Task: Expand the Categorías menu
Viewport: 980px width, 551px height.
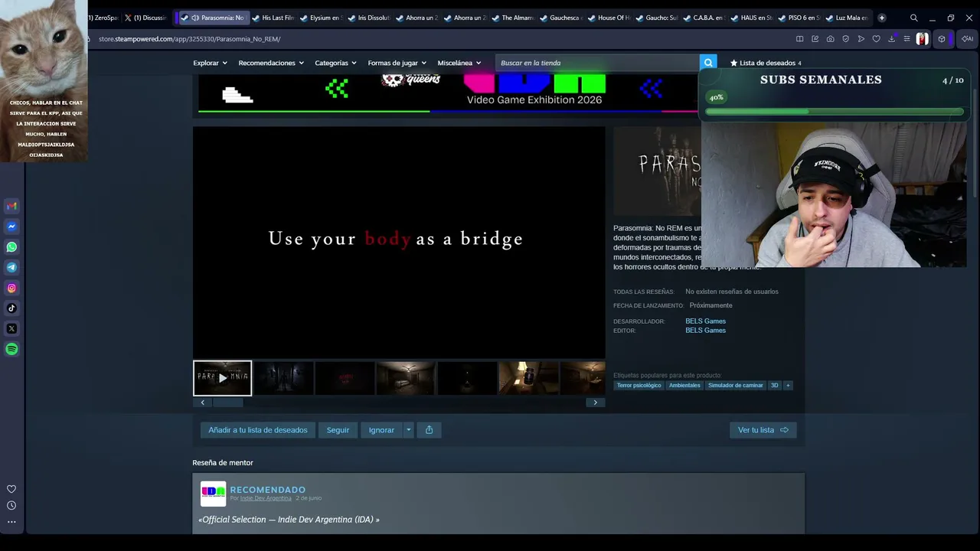Action: pyautogui.click(x=335, y=63)
